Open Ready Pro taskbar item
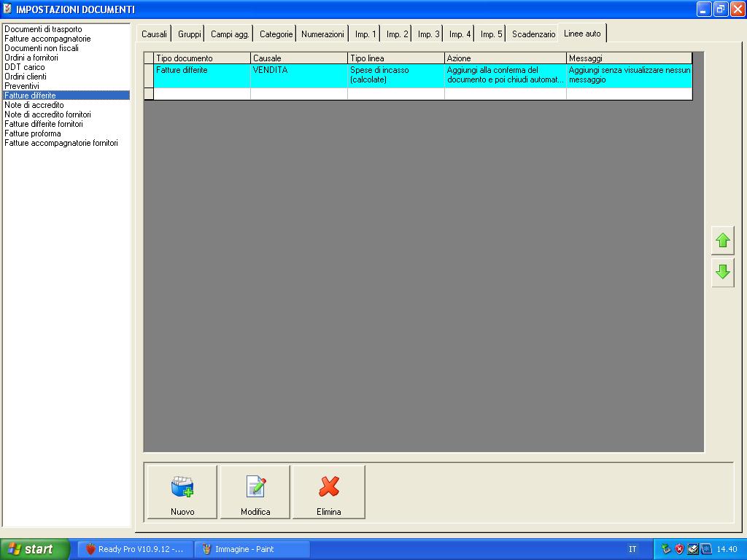 (135, 549)
